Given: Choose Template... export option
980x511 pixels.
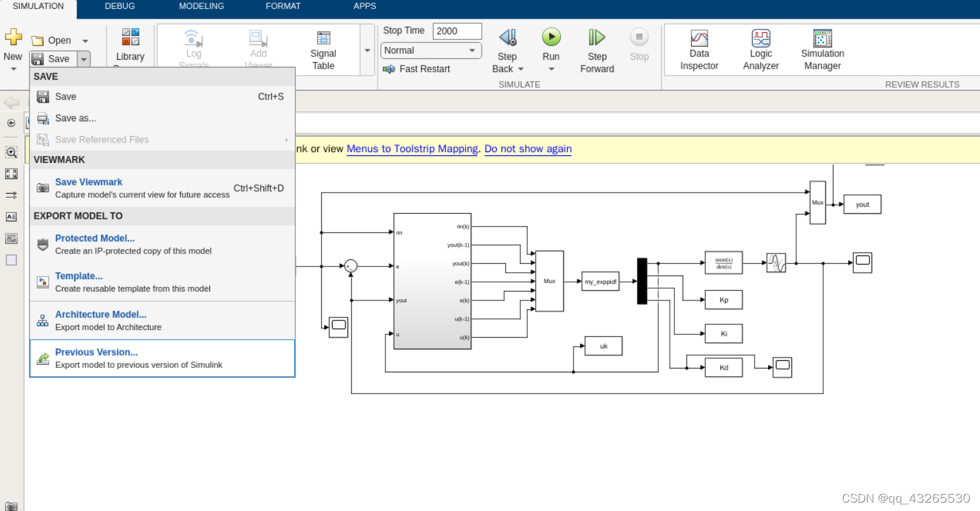Looking at the screenshot, I should point(162,282).
